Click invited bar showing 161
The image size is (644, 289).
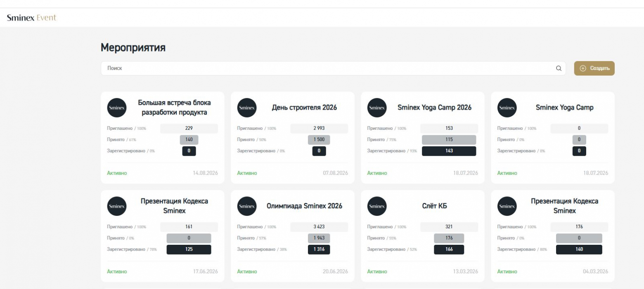tap(189, 227)
